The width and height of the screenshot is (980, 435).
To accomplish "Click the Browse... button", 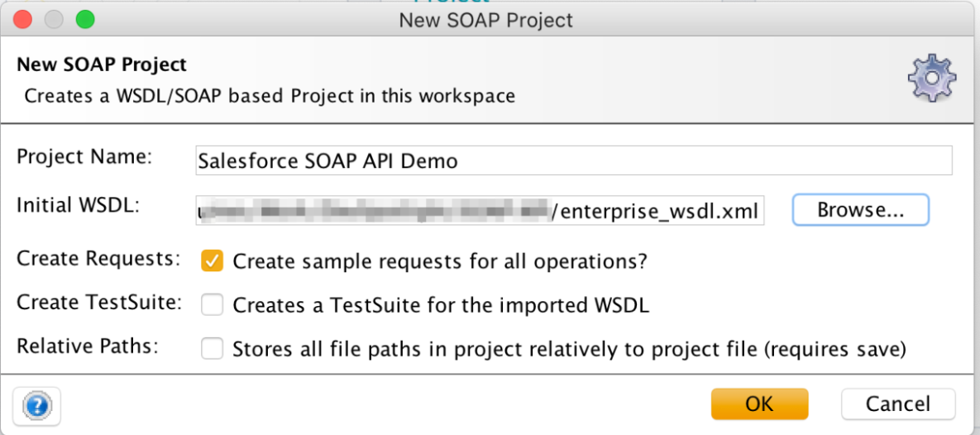I will [860, 210].
